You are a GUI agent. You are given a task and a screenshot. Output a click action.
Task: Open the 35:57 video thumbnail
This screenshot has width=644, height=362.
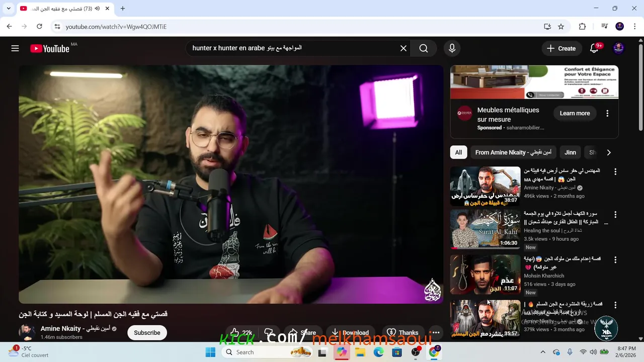click(x=485, y=319)
